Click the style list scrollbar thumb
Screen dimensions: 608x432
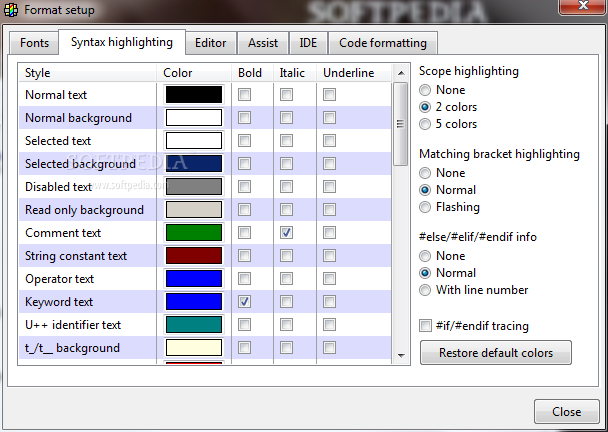[x=401, y=124]
